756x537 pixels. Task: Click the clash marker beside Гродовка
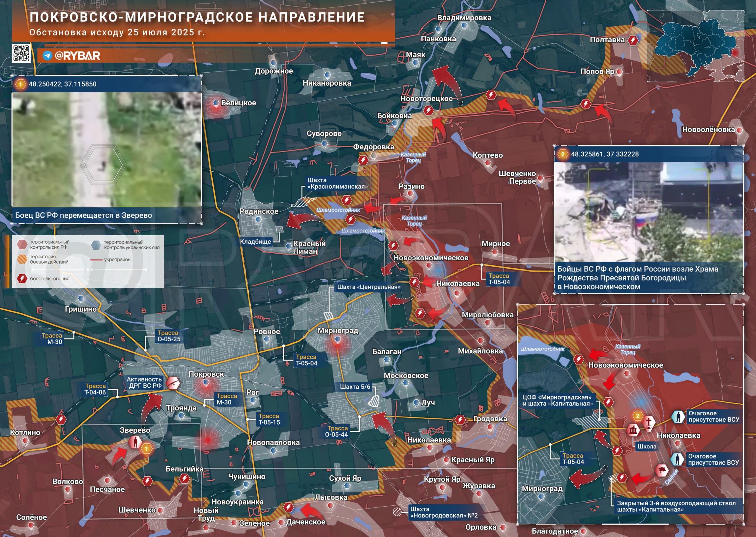(x=460, y=420)
